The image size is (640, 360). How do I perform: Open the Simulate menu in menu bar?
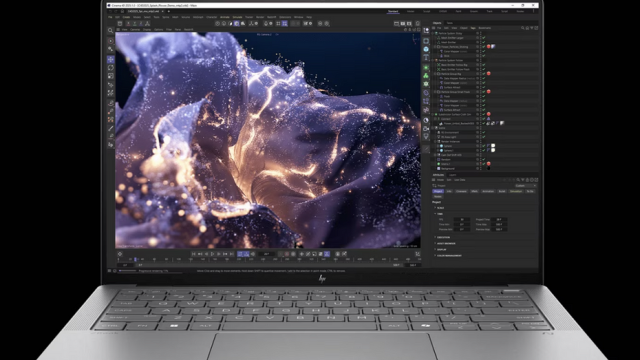[x=237, y=17]
